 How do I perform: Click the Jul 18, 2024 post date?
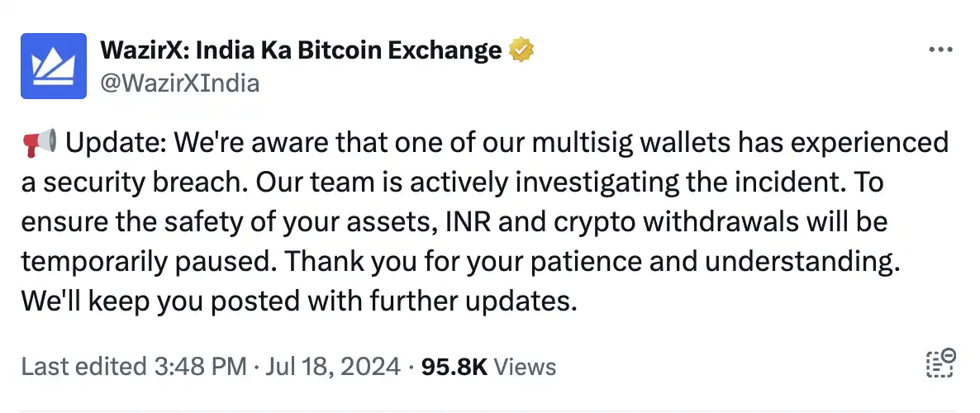[332, 366]
